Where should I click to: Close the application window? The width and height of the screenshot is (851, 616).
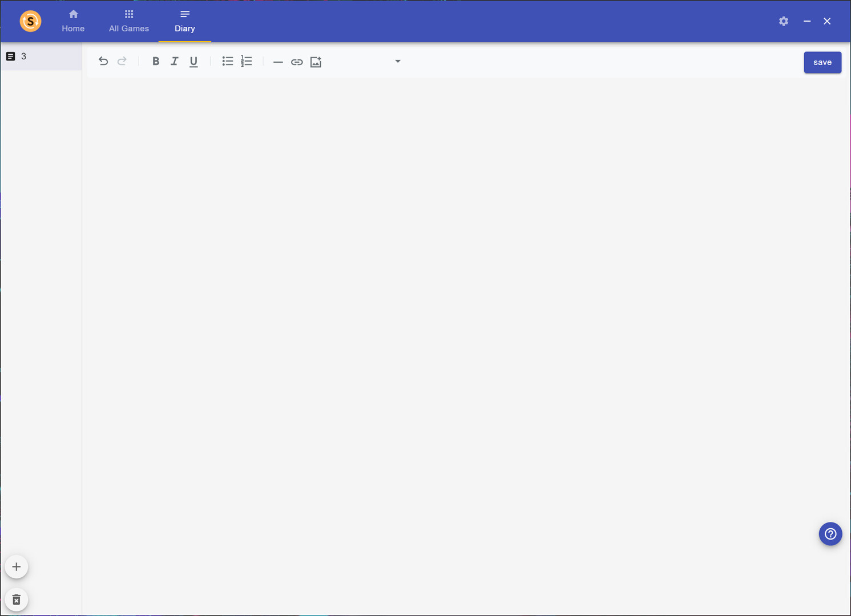tap(827, 21)
